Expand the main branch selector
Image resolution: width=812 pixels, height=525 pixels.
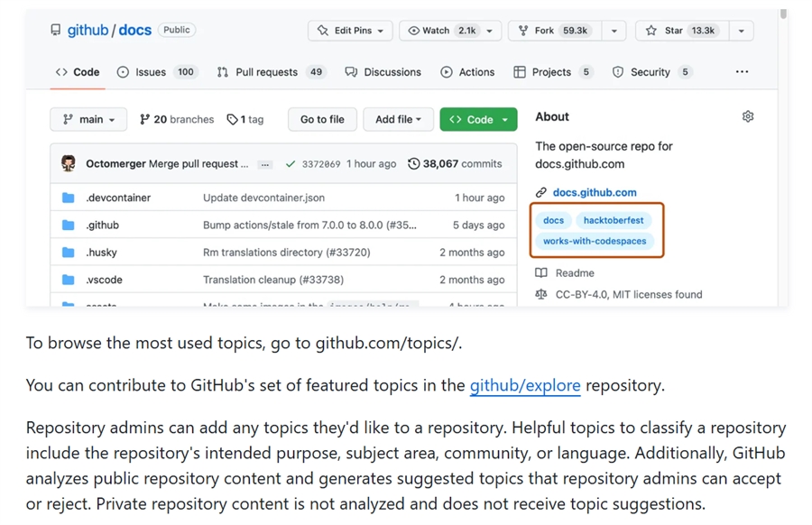coord(89,119)
